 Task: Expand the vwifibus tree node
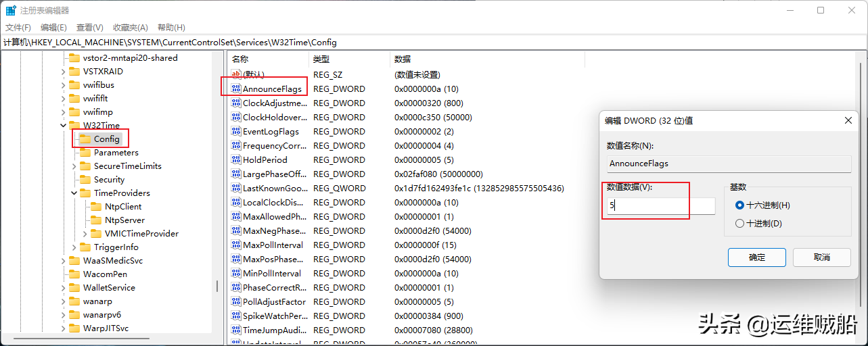click(x=63, y=85)
